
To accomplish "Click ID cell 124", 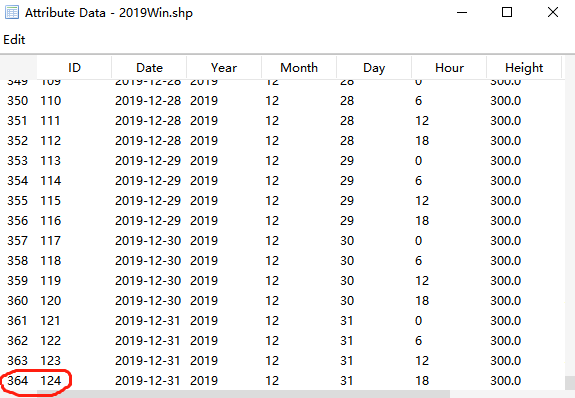I will coord(51,380).
